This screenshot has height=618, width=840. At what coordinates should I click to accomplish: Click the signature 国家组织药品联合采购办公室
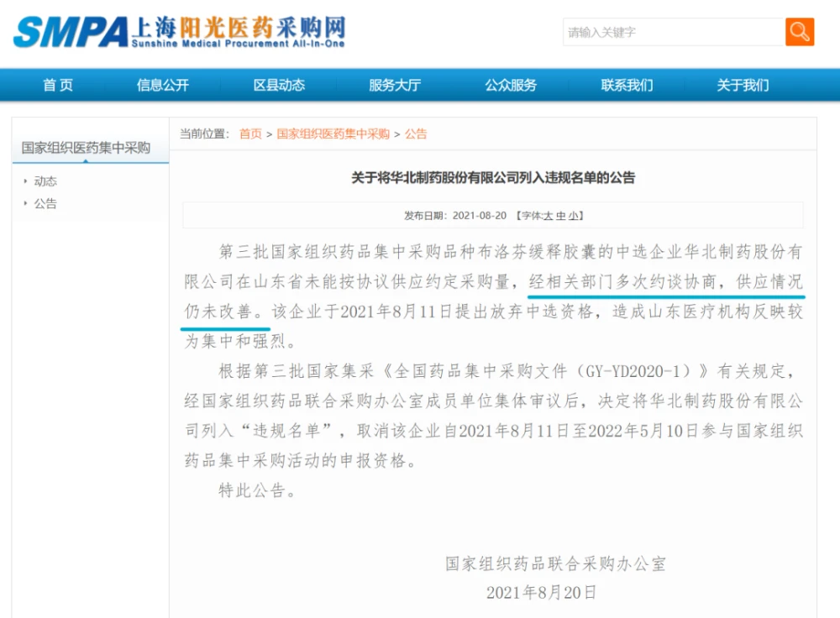555,563
